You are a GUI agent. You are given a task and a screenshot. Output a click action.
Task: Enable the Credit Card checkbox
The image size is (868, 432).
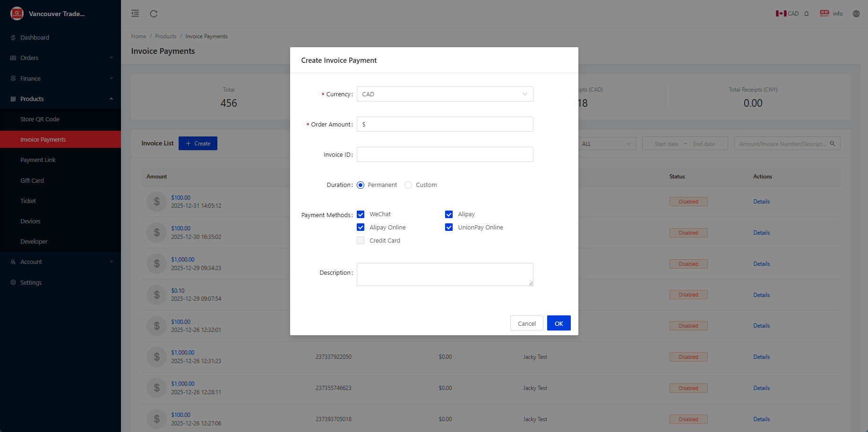361,241
